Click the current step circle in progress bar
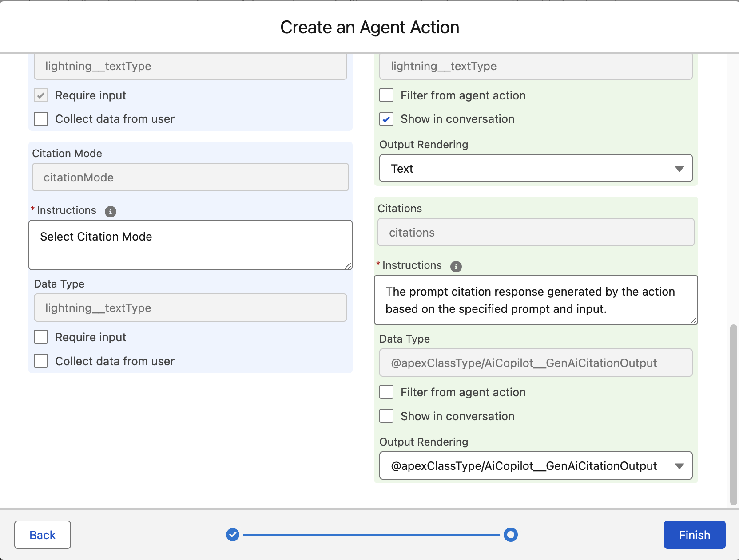 [511, 535]
